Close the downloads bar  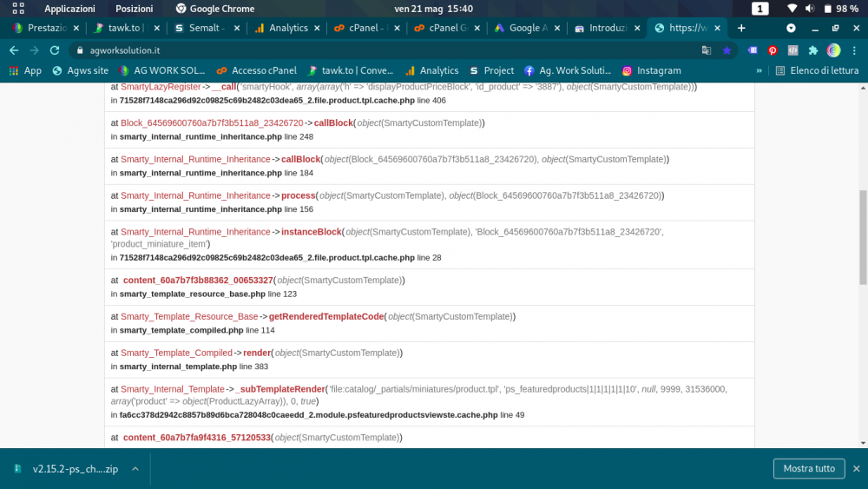point(857,468)
